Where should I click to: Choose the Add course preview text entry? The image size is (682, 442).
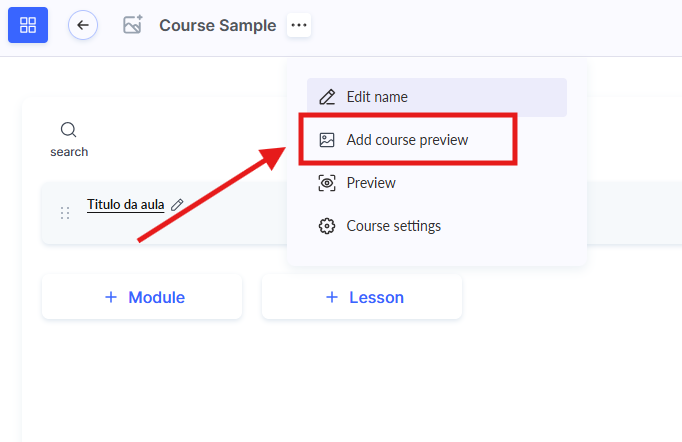click(407, 140)
